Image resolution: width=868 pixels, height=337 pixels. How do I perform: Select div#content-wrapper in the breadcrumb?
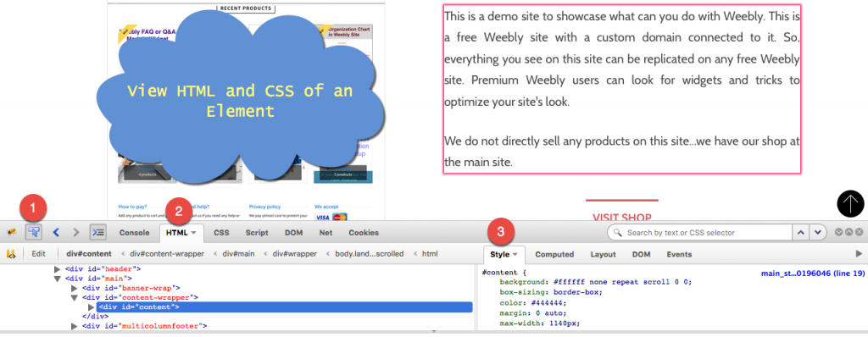click(x=167, y=254)
